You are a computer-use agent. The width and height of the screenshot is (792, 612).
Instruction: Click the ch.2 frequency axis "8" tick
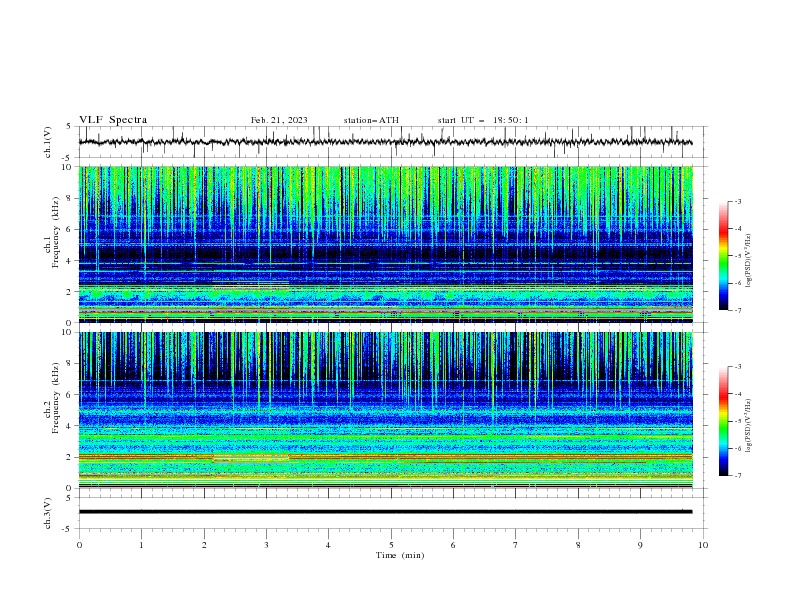click(x=69, y=364)
